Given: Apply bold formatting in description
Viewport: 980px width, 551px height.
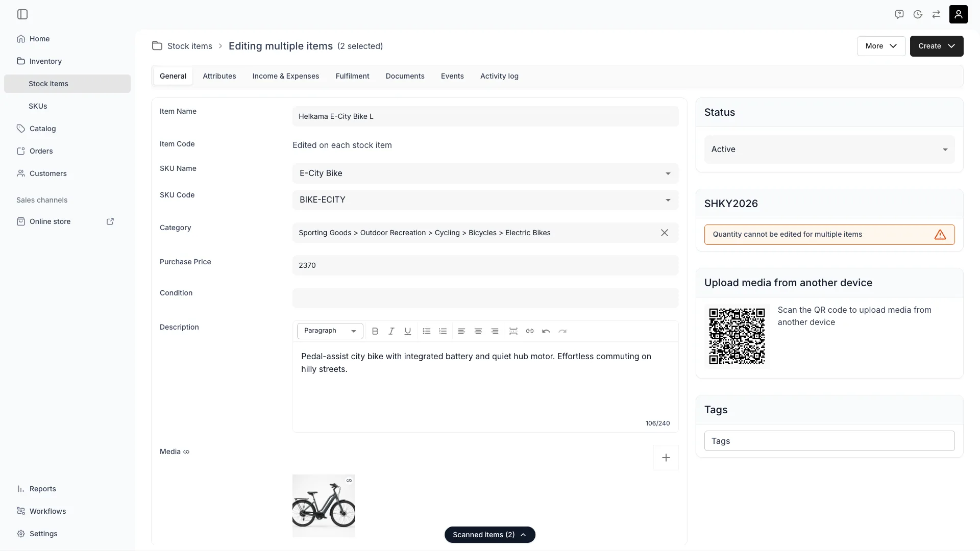Looking at the screenshot, I should point(375,331).
